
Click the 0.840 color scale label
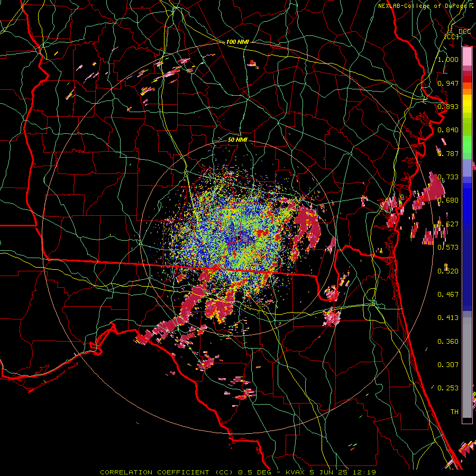pos(448,130)
